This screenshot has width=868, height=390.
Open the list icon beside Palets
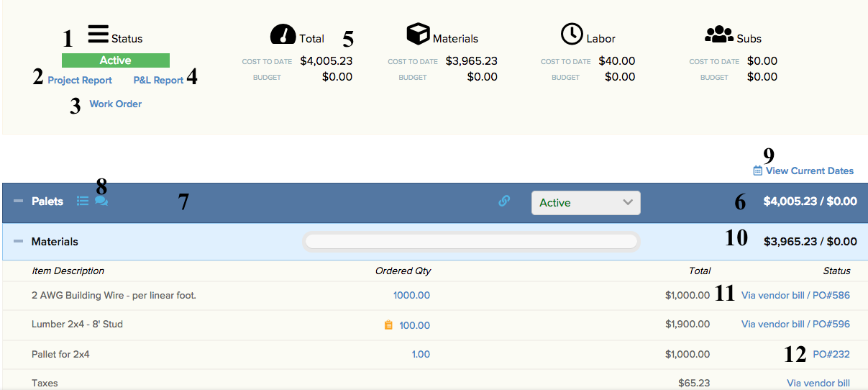click(83, 201)
